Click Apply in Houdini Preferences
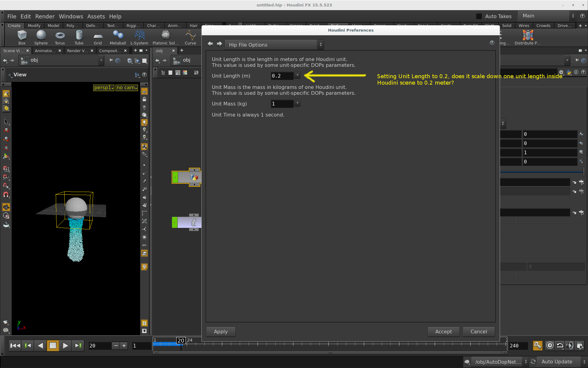Image resolution: width=588 pixels, height=368 pixels. [221, 332]
